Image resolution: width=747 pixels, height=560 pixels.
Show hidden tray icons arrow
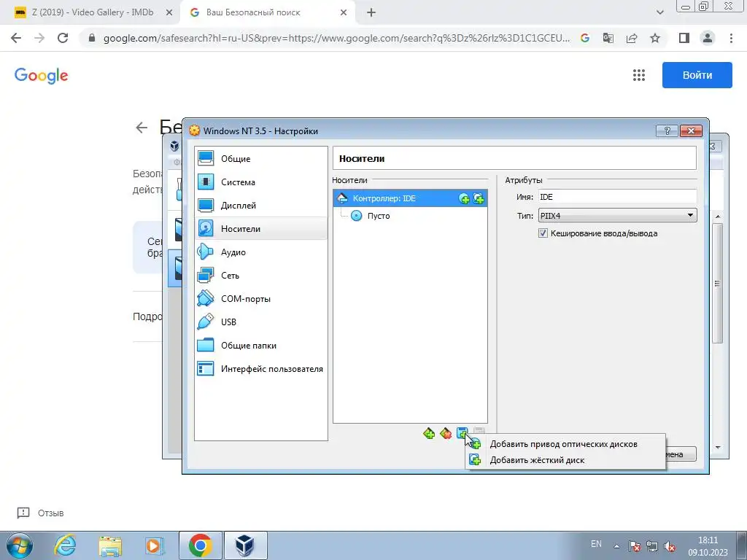[x=616, y=546]
